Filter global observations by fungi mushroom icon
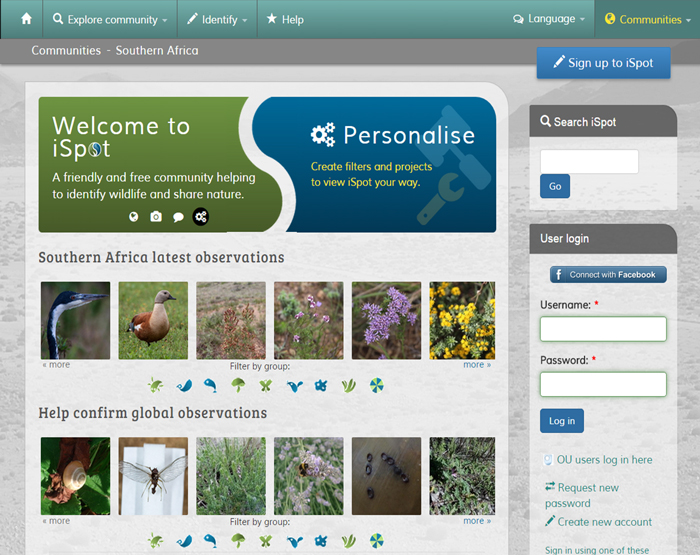 click(238, 541)
